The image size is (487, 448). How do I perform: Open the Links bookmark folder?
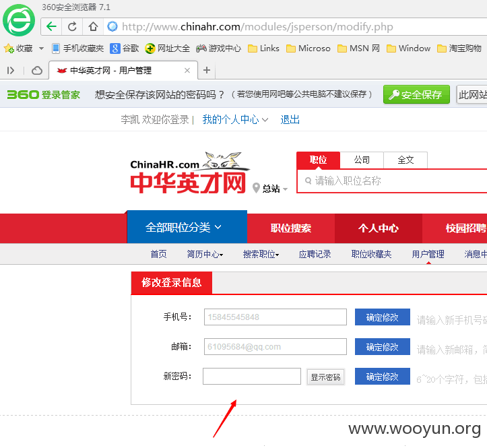263,49
